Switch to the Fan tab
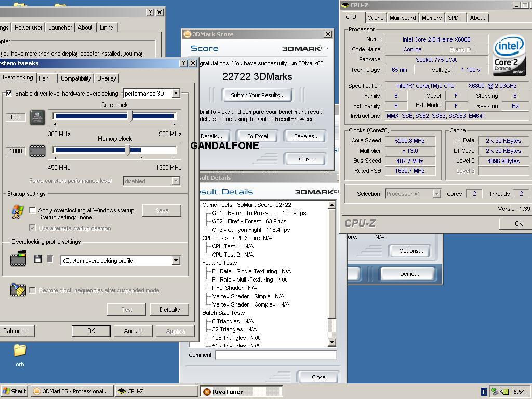The width and height of the screenshot is (532, 399). pyautogui.click(x=44, y=78)
